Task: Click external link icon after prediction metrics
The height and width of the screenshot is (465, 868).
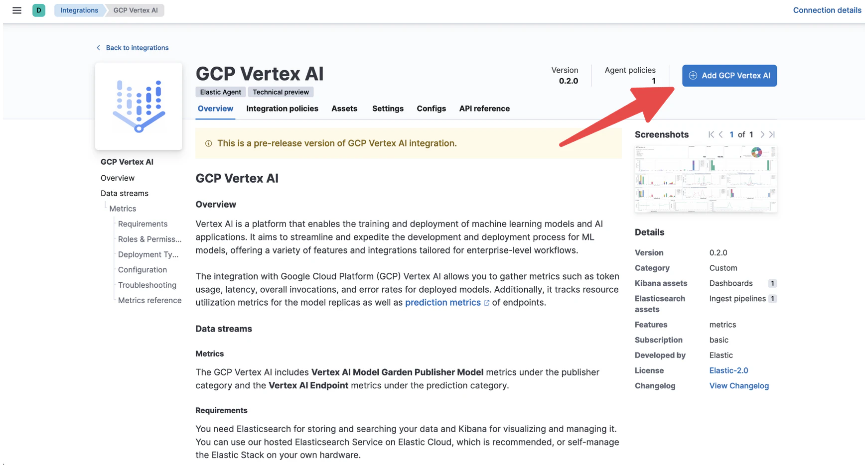Action: point(486,303)
